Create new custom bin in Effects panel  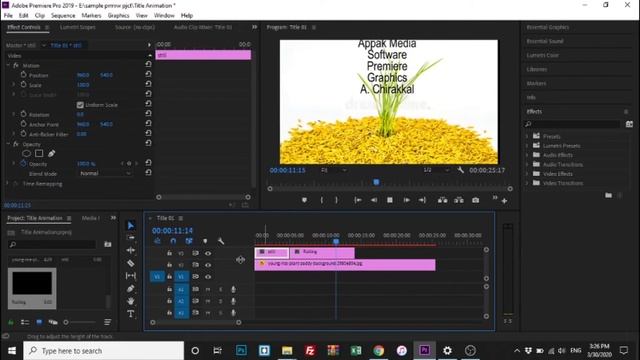coord(609,195)
